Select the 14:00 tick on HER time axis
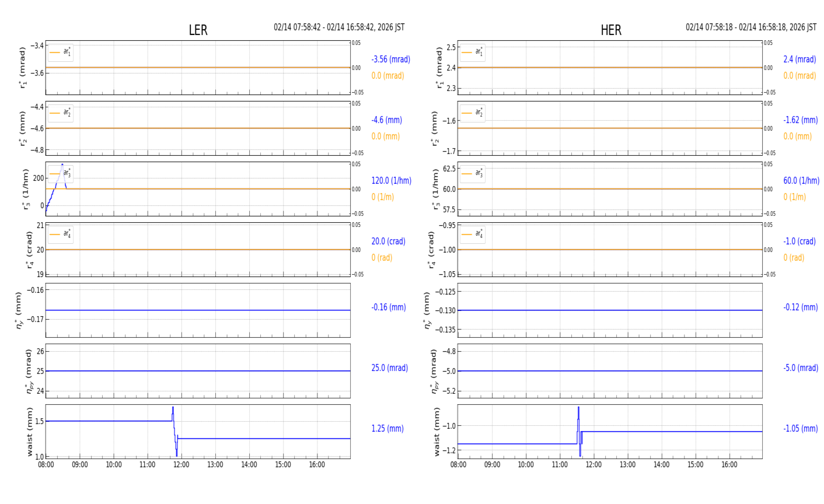The height and width of the screenshot is (504, 824). (661, 465)
